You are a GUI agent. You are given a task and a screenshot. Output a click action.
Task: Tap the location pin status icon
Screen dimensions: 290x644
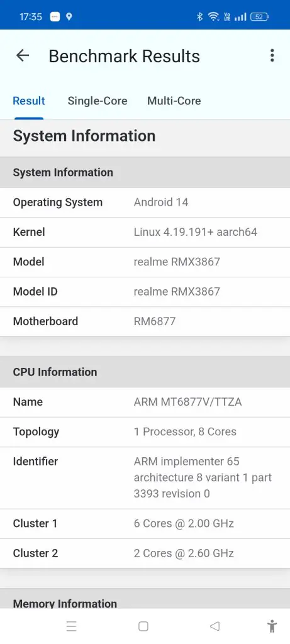pyautogui.click(x=69, y=17)
